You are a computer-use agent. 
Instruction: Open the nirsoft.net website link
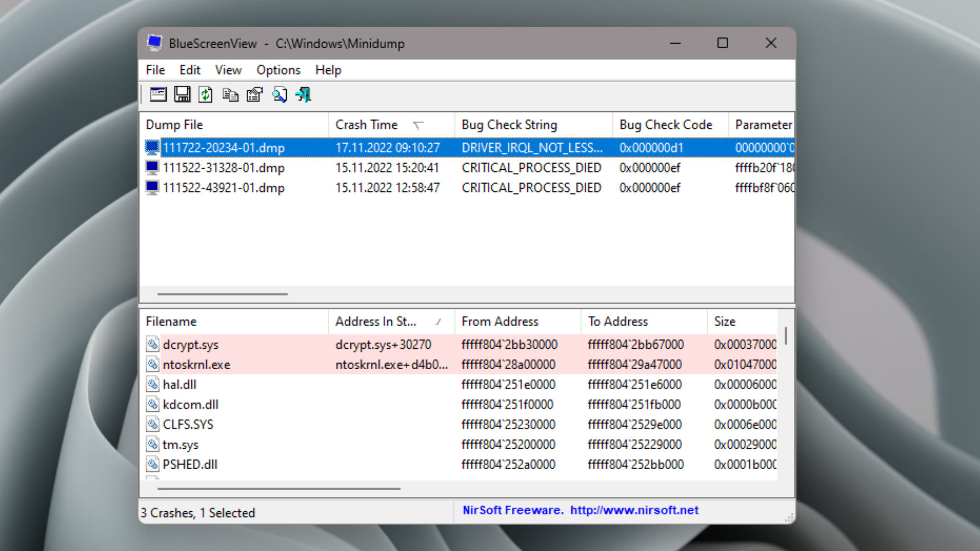(634, 510)
